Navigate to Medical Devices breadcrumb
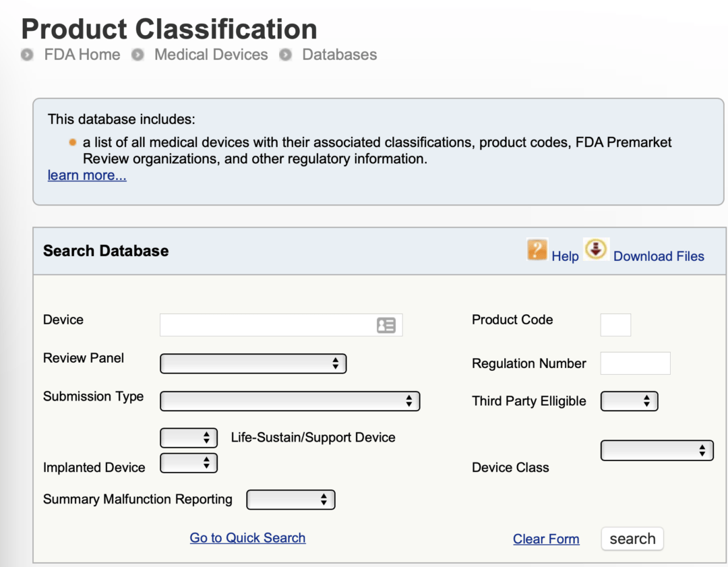The image size is (728, 567). point(211,55)
